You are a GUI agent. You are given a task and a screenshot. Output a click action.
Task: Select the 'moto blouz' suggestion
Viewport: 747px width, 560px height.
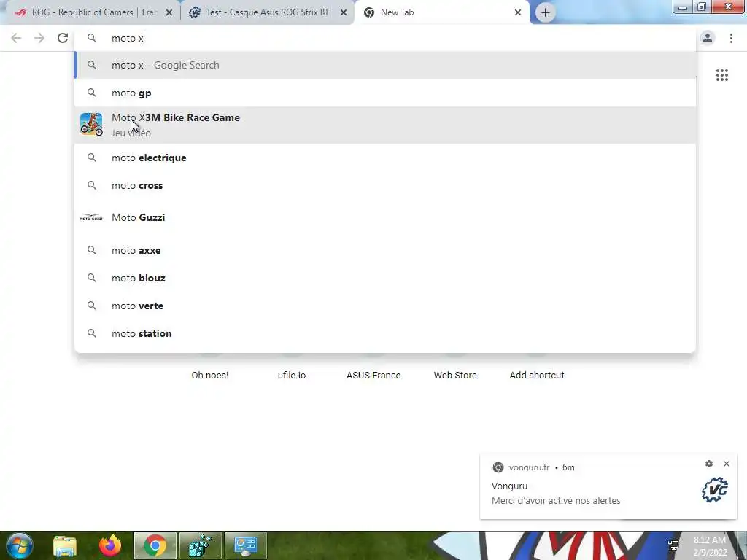(385, 278)
